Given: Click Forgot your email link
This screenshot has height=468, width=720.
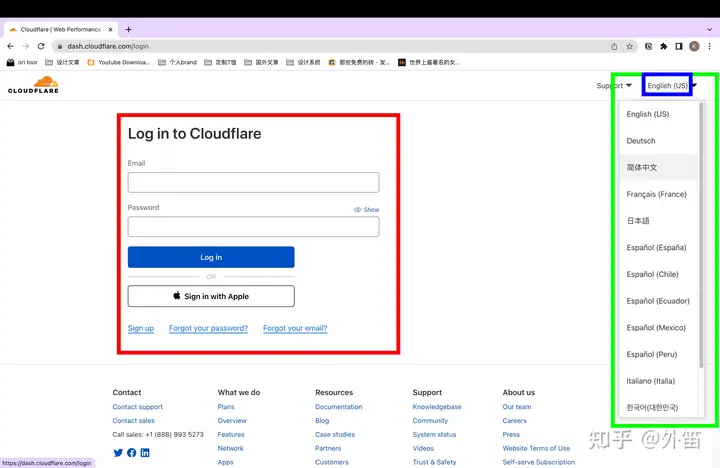Looking at the screenshot, I should pyautogui.click(x=295, y=328).
